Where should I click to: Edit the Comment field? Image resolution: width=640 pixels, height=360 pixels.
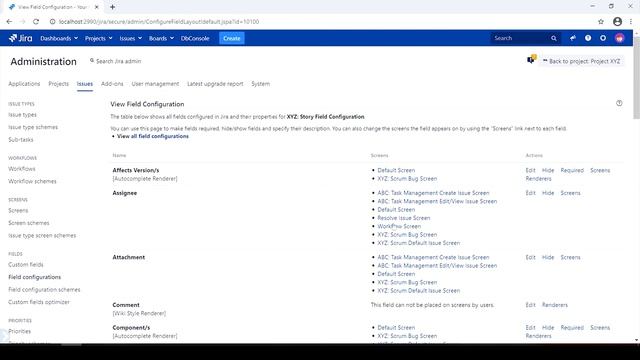[530, 305]
